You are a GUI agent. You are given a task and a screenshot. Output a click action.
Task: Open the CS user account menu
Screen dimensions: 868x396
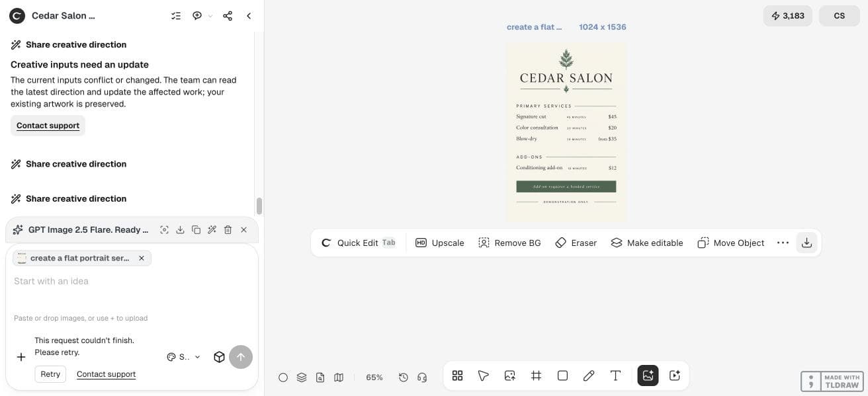click(x=839, y=16)
